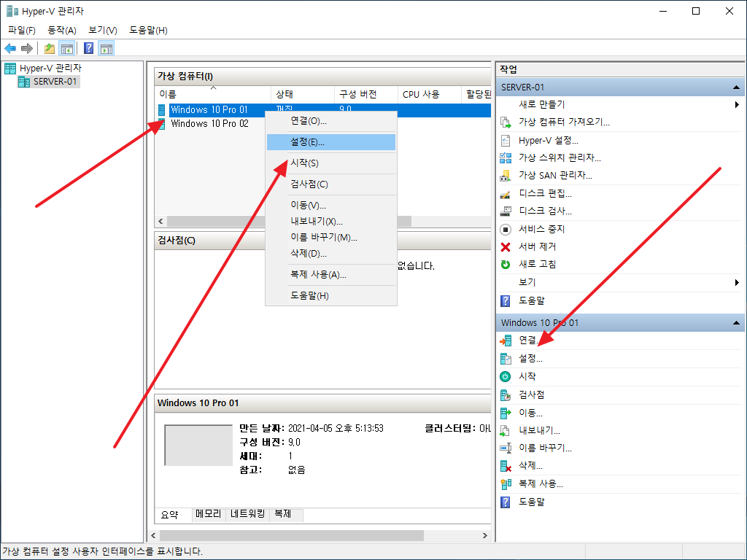Toggle the Action pane toolbar icon

pyautogui.click(x=107, y=48)
